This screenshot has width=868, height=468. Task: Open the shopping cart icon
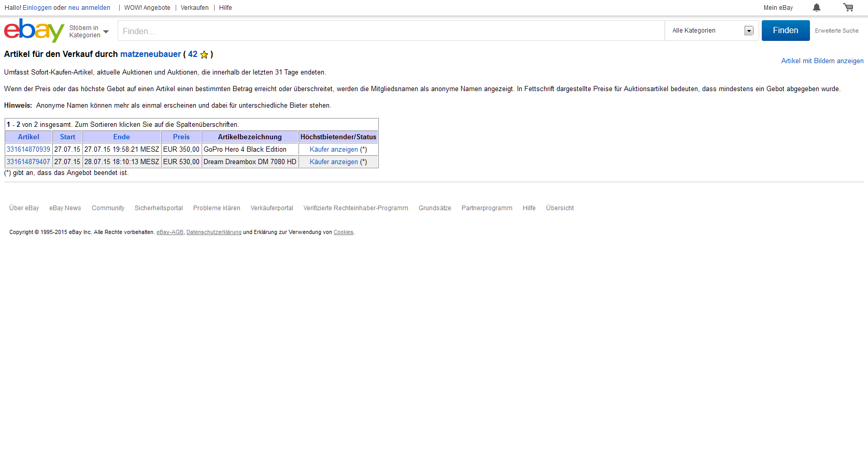(x=848, y=7)
